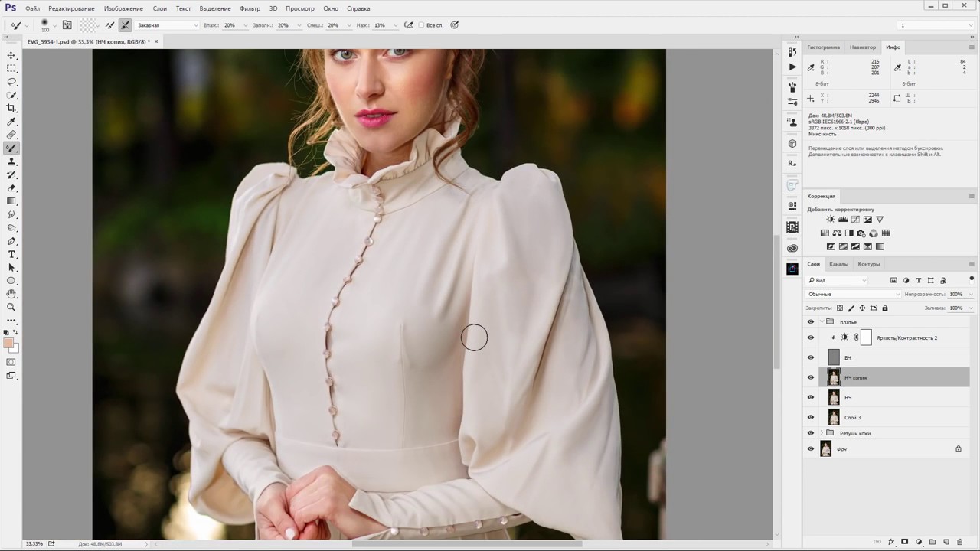Viewport: 980px width, 551px height.
Task: Open the Заливка fill dropdown arrow
Action: click(972, 308)
